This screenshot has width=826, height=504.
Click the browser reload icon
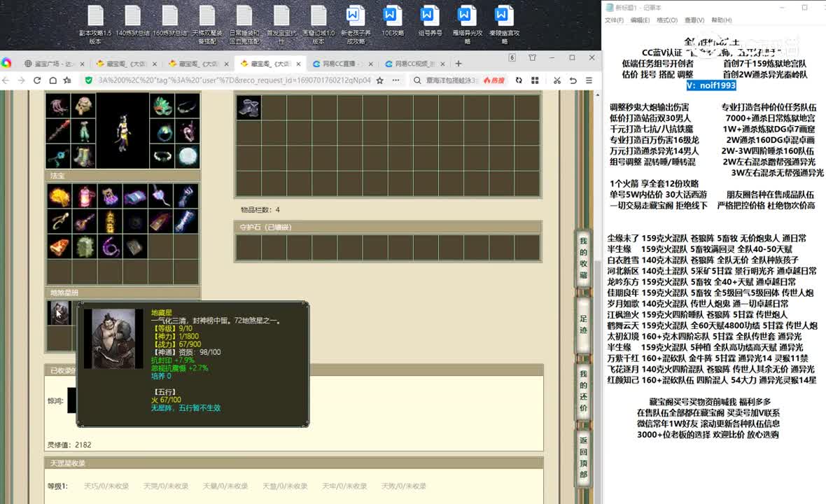click(x=37, y=80)
